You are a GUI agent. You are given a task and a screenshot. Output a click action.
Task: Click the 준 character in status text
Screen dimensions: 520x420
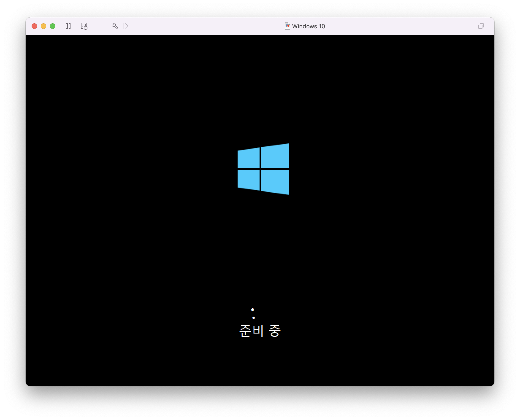[x=245, y=331]
